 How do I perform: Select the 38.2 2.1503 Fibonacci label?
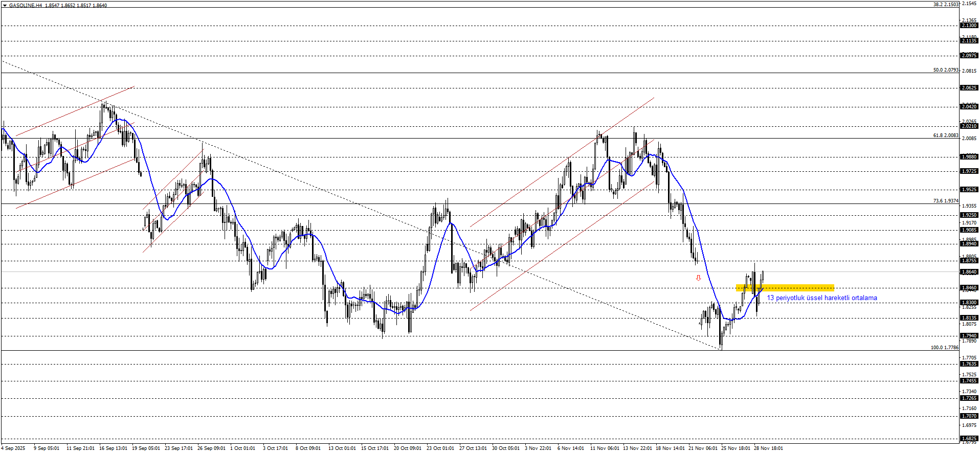(946, 5)
